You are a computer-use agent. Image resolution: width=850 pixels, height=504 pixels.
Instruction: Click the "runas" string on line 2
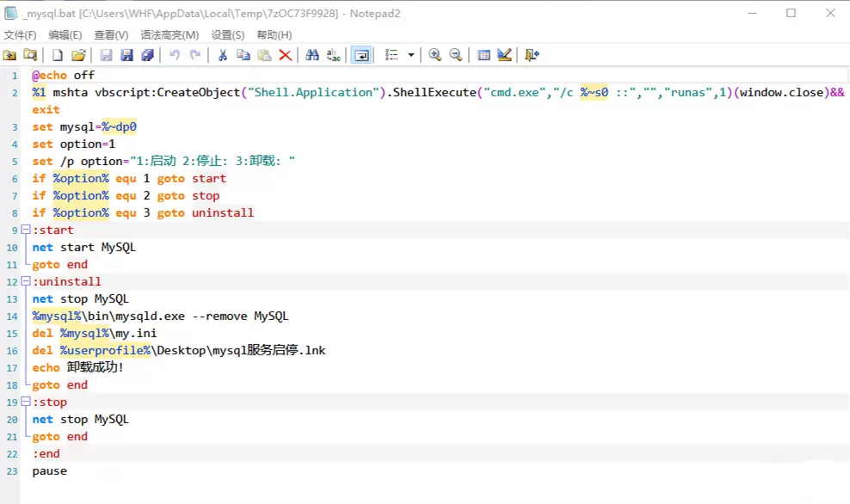[x=691, y=93]
